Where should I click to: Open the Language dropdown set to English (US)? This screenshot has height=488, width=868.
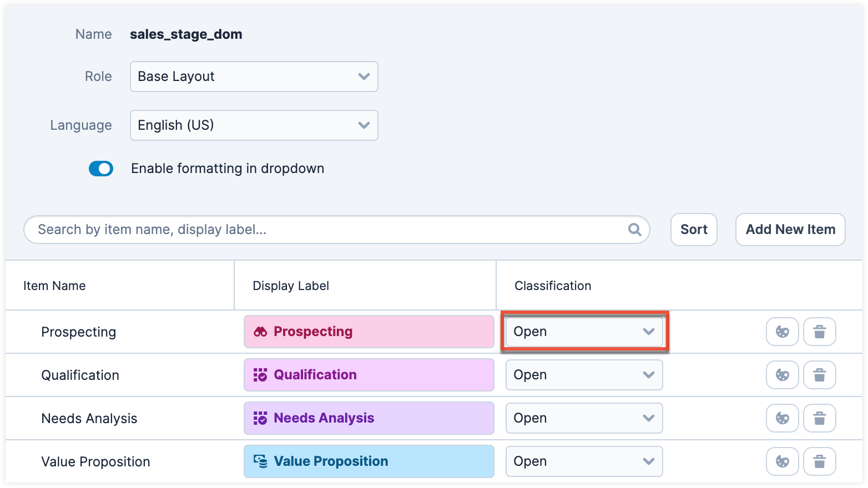254,125
